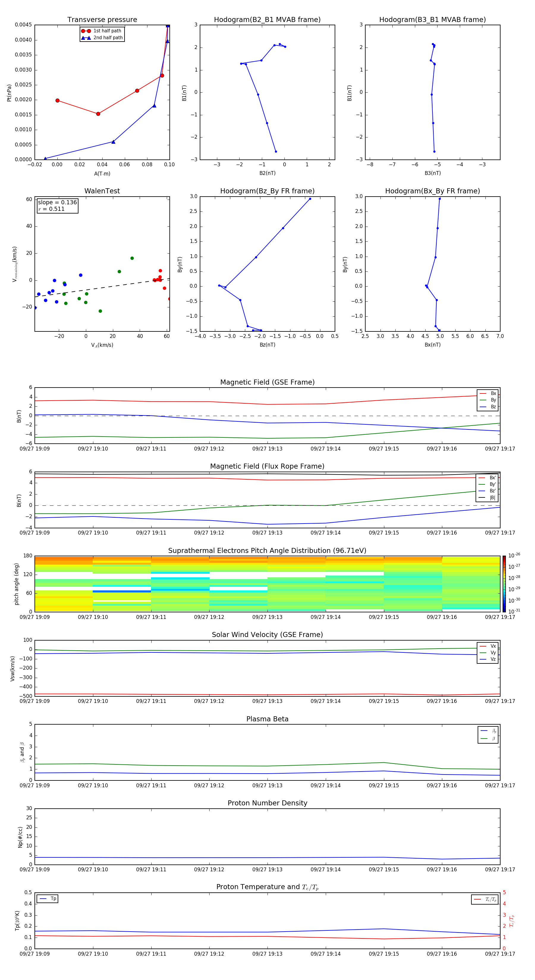Click the "Hodogram(B3_B1 MVAB frame)" title
The image size is (535, 980).
coord(432,20)
